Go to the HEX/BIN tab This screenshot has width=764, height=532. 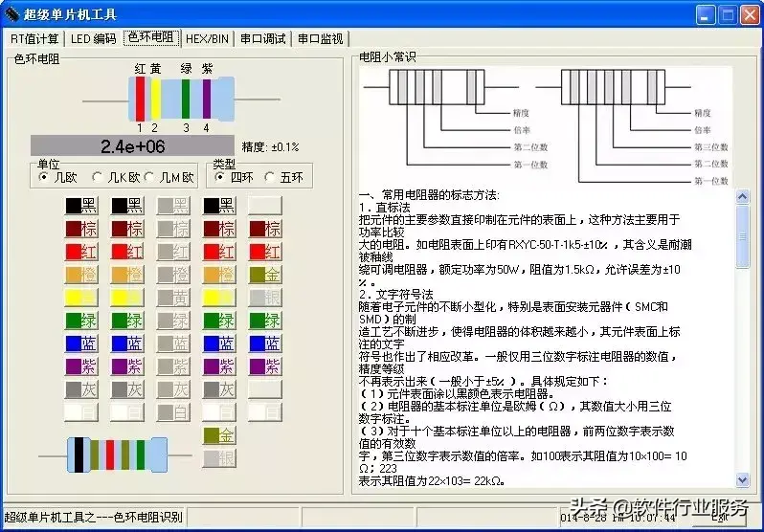[x=207, y=38]
